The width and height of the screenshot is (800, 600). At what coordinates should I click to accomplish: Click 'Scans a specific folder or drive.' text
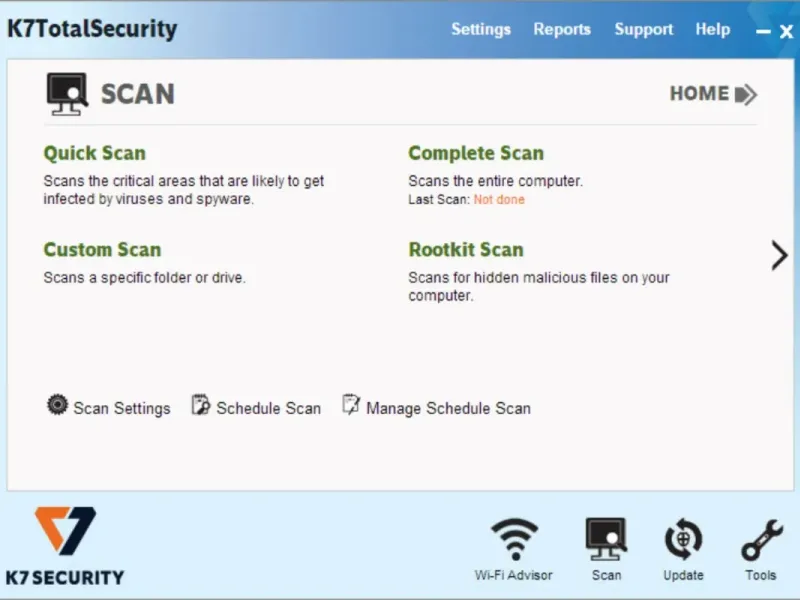point(144,278)
